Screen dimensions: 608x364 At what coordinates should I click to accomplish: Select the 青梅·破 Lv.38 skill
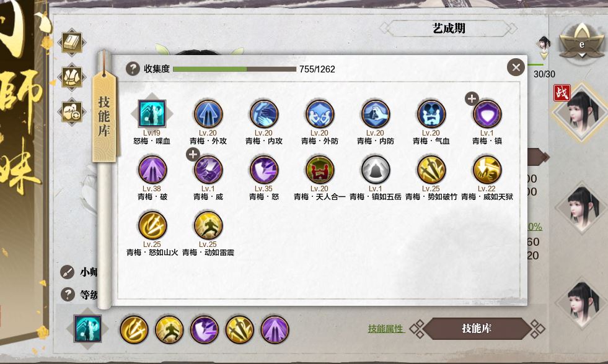[152, 170]
